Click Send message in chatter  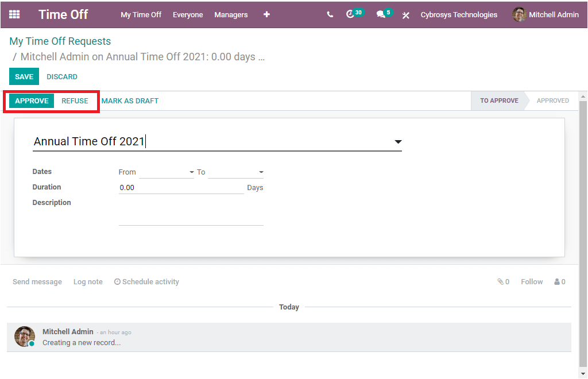tap(37, 281)
